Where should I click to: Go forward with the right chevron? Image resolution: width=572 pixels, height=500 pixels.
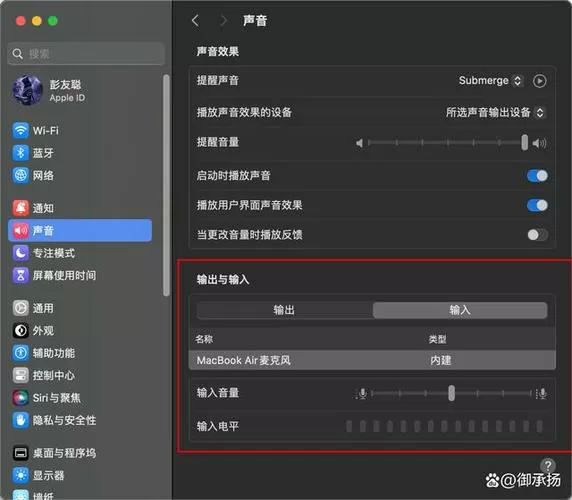pos(223,20)
